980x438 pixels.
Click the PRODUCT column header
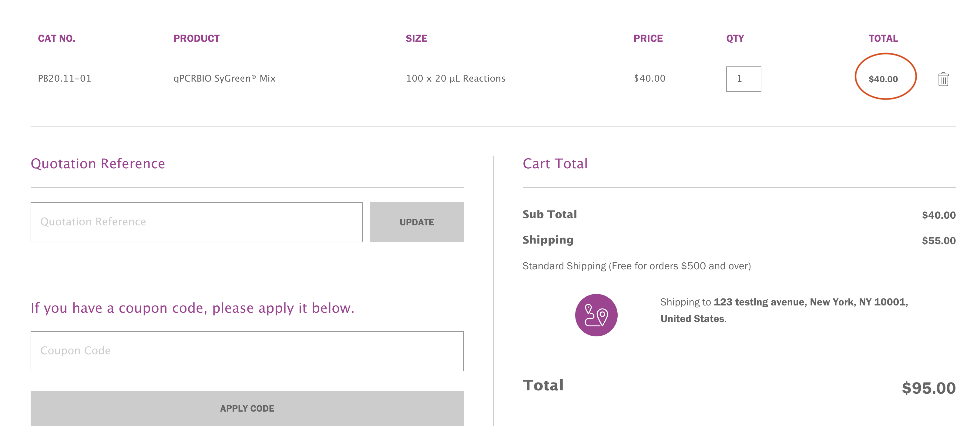(196, 39)
